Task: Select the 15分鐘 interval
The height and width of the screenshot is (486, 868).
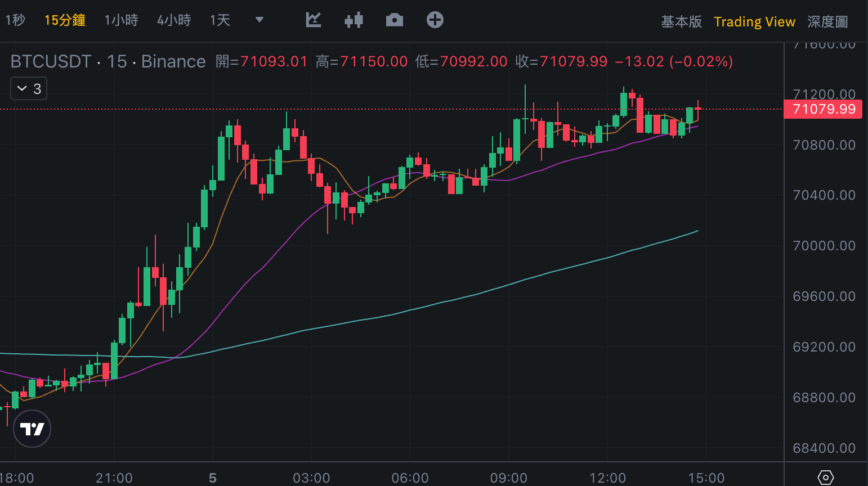Action: click(x=65, y=21)
